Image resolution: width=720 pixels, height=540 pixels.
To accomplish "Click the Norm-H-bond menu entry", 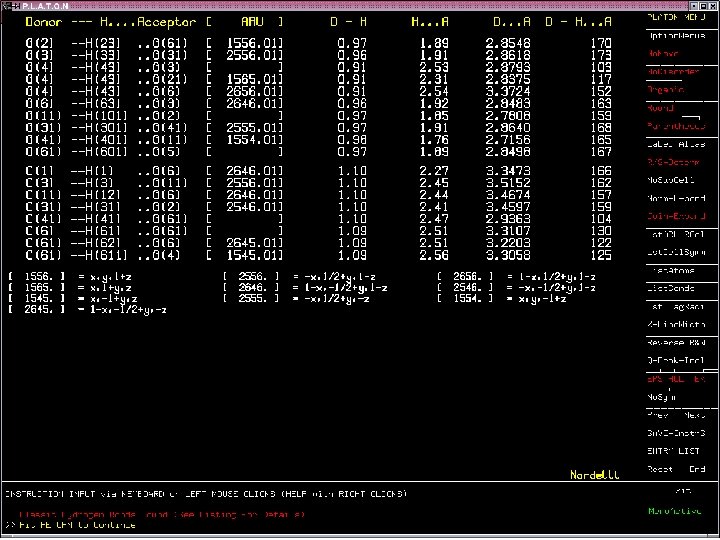I will [676, 198].
